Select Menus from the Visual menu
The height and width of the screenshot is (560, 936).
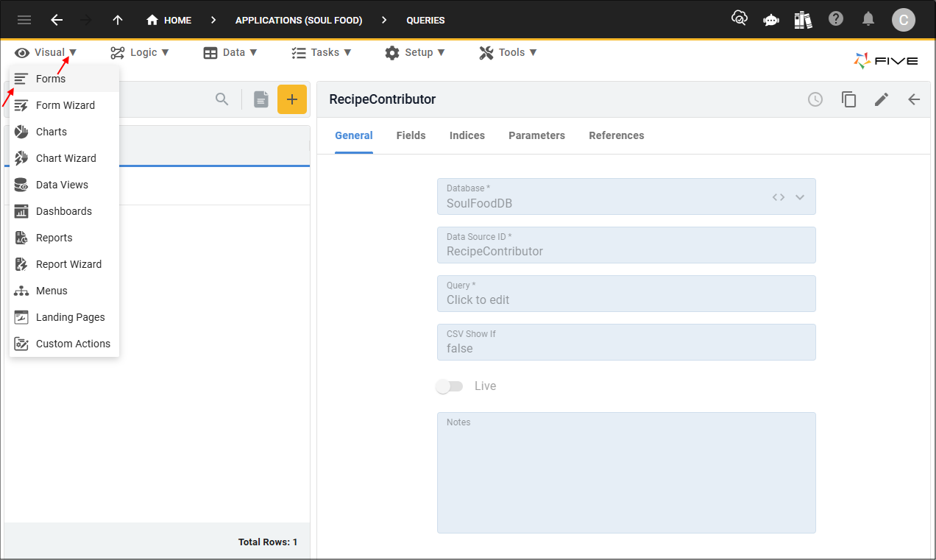click(64, 291)
